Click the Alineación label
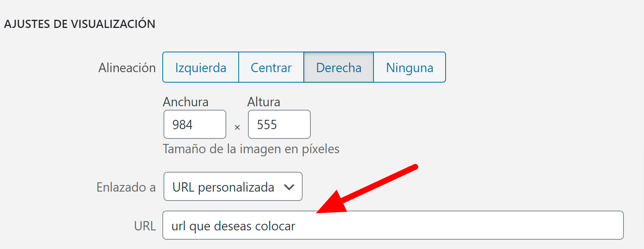Viewport: 644px width, 249px height. (x=127, y=68)
